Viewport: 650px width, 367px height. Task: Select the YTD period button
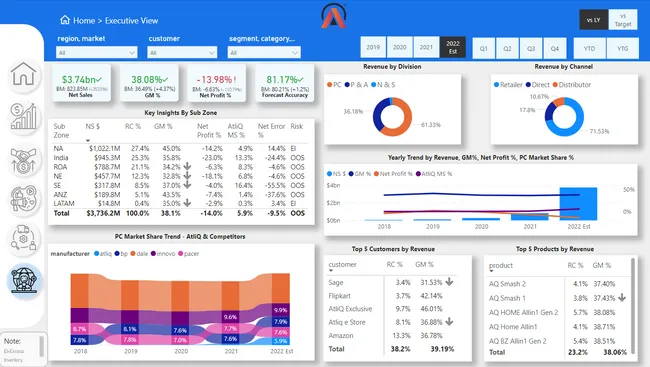[589, 49]
